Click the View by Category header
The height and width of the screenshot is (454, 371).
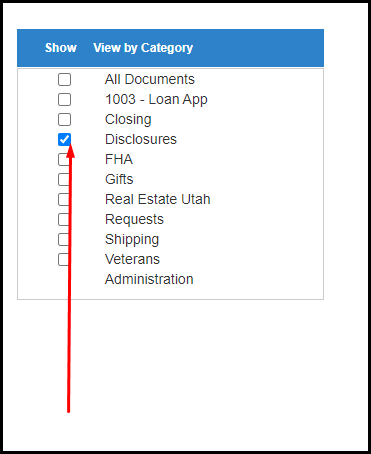coord(143,48)
